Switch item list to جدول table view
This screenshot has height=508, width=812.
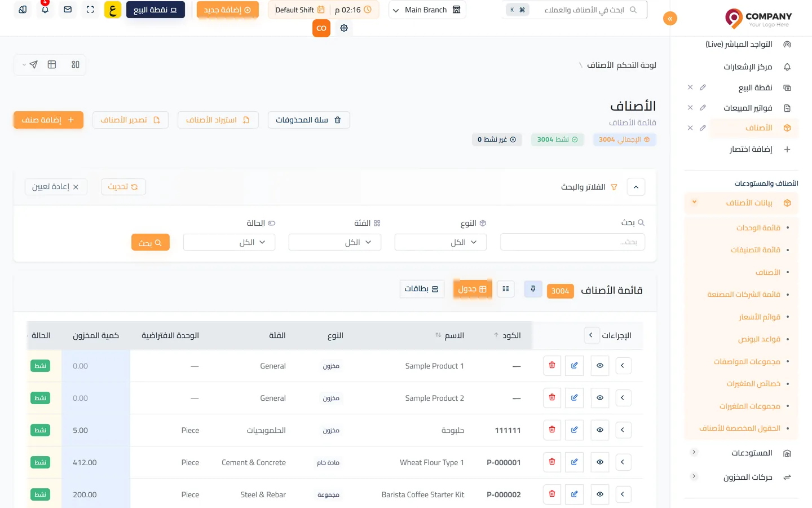click(x=473, y=289)
